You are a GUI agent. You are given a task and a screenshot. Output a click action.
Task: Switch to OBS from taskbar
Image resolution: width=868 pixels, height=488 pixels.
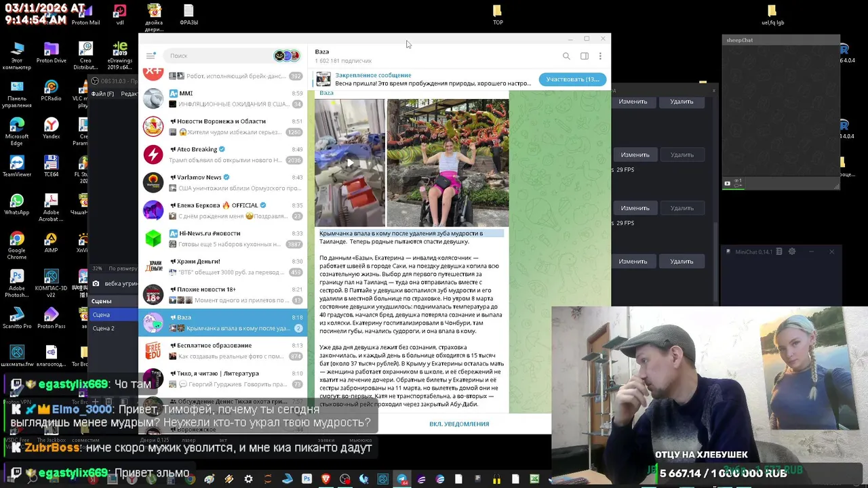(344, 479)
